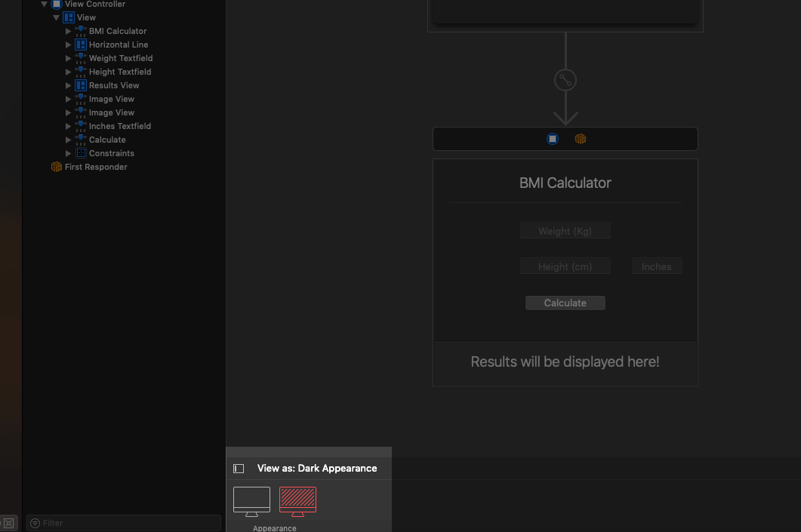
Task: Click the View Controller icon in scene dock
Action: (553, 139)
